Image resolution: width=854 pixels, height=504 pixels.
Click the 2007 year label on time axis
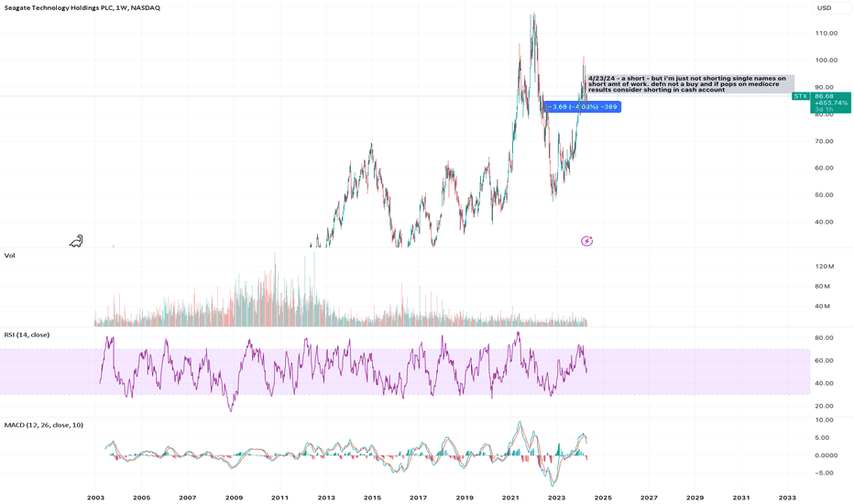(x=188, y=498)
